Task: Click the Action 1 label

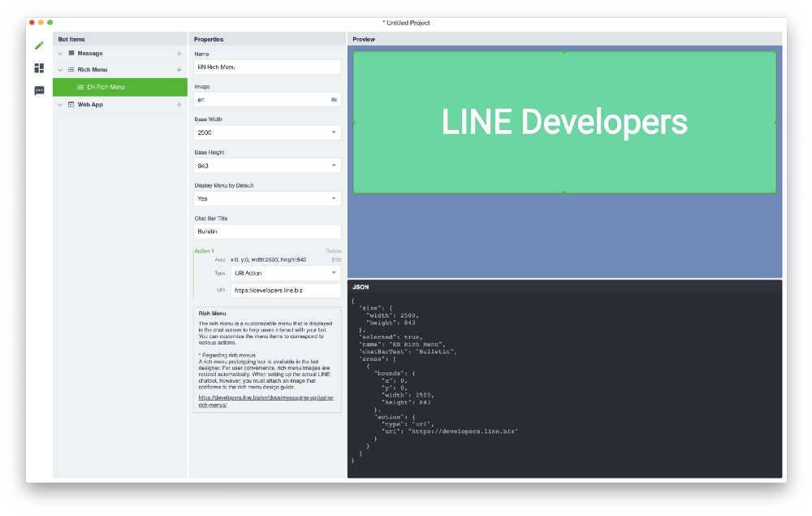Action: click(204, 251)
